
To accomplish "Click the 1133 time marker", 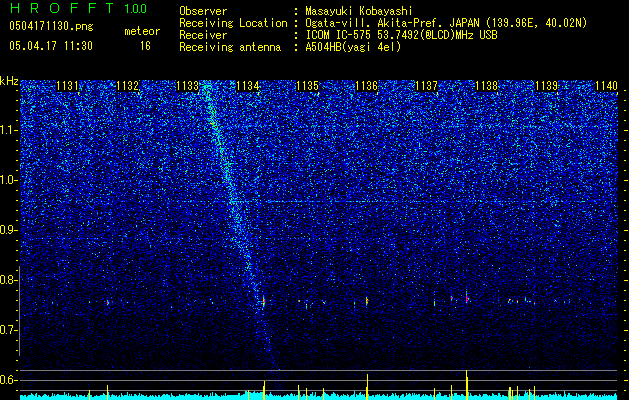I will (x=187, y=86).
